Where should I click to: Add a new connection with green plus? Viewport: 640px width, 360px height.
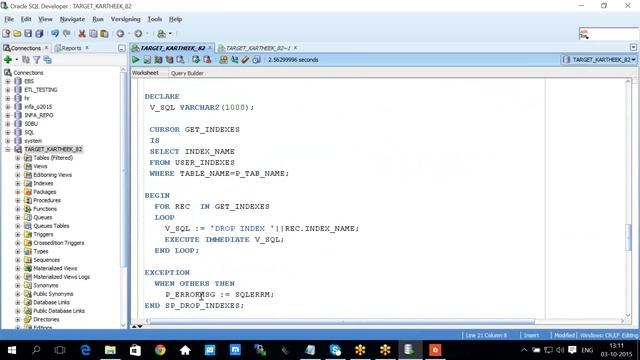click(x=7, y=60)
